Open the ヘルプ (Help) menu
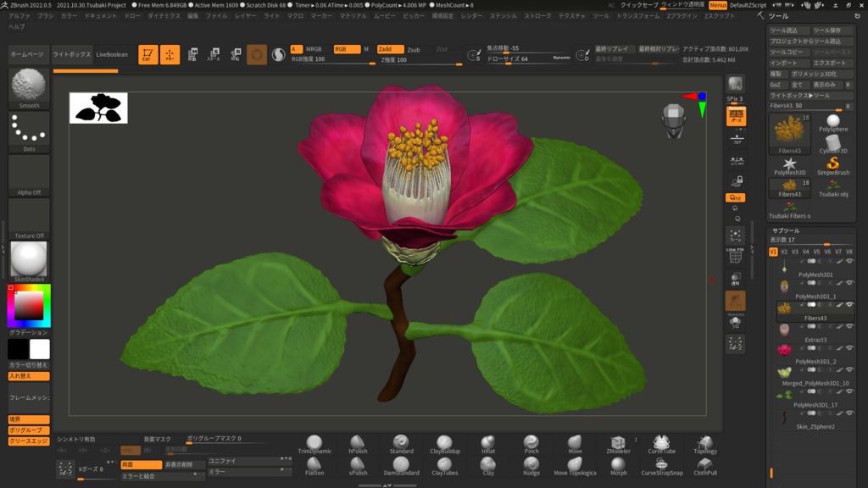This screenshot has height=488, width=868. pyautogui.click(x=16, y=26)
